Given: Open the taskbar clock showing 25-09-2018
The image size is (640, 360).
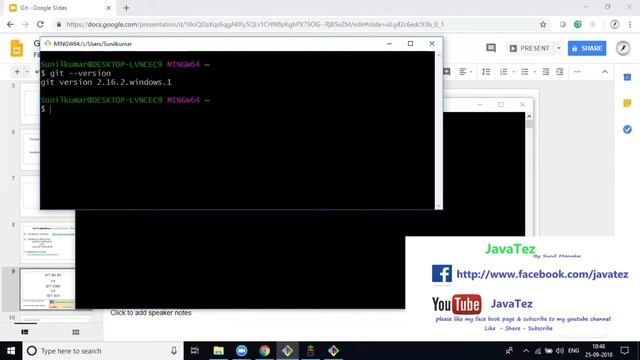Looking at the screenshot, I should (x=599, y=351).
